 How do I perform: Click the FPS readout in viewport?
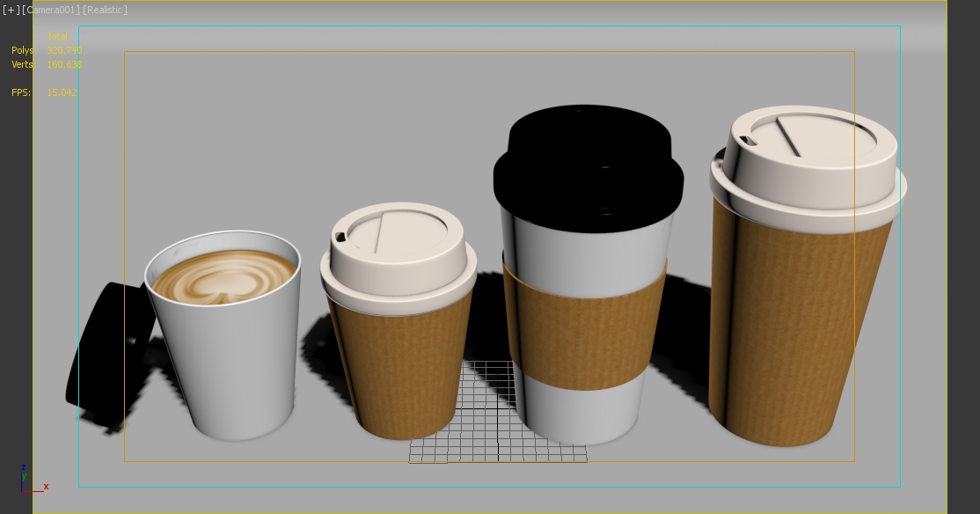pos(61,92)
